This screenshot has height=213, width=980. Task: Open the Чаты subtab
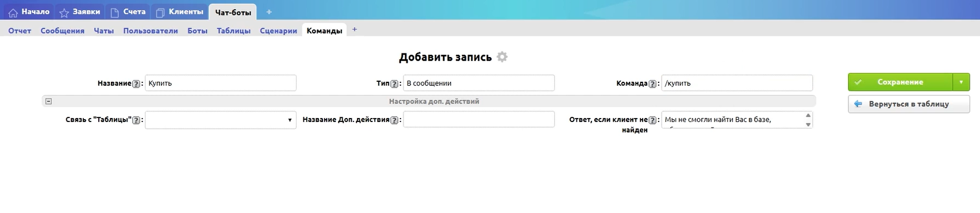point(103,31)
